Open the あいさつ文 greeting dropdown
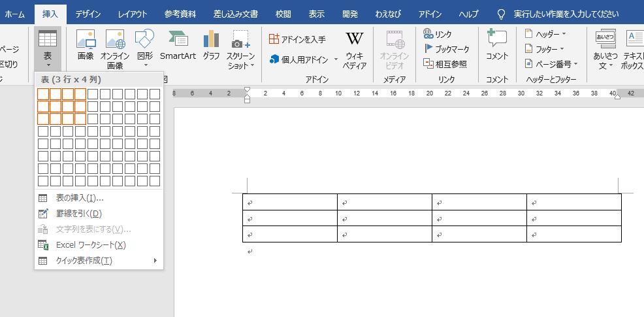This screenshot has height=317, width=644. click(x=605, y=49)
